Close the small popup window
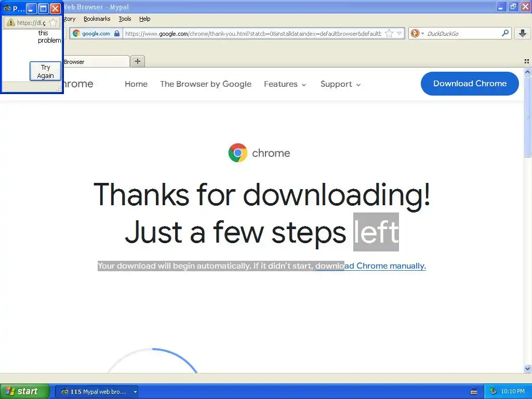Viewport: 532px width, 399px height. tap(55, 8)
